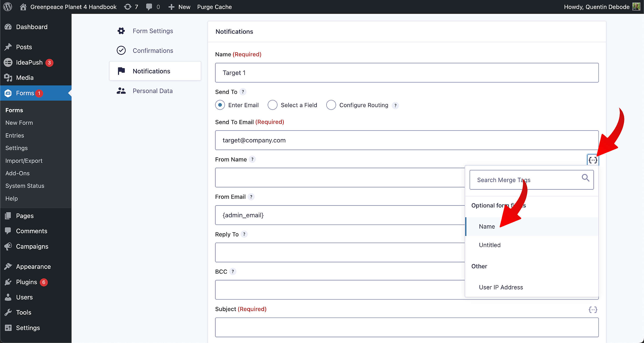The height and width of the screenshot is (343, 644).
Task: Click the Search Merge Tags box
Action: coord(532,180)
